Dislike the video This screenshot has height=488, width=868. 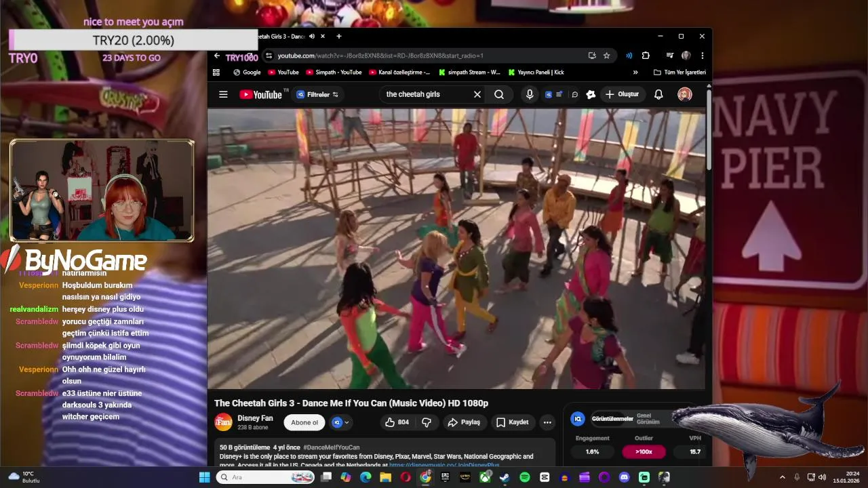tap(427, 422)
